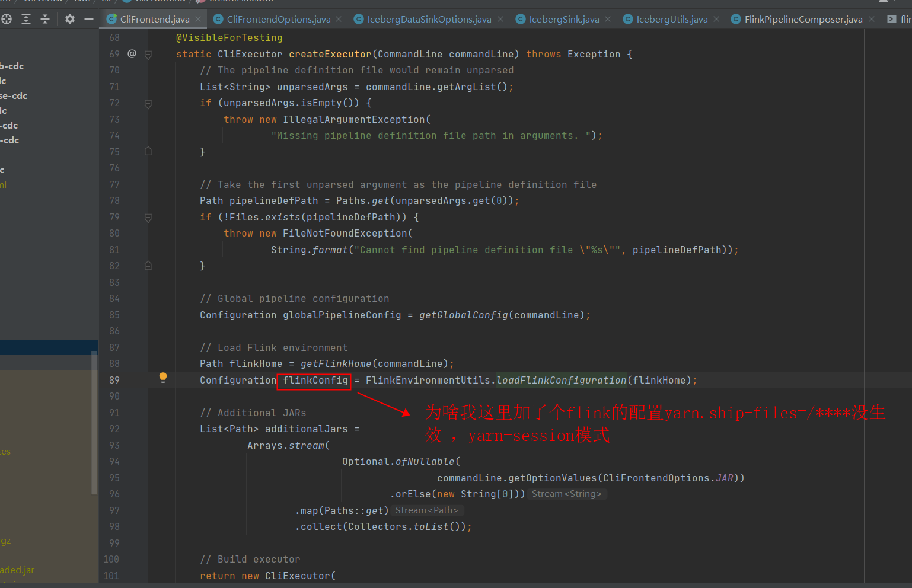Click Collectors.toList on line 98
The height and width of the screenshot is (588, 912).
(398, 526)
